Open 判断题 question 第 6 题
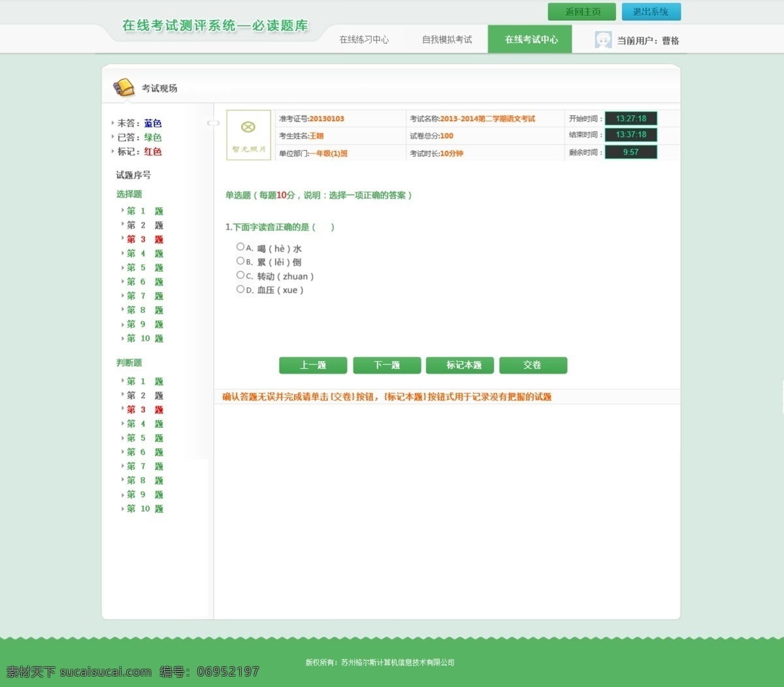 click(144, 452)
